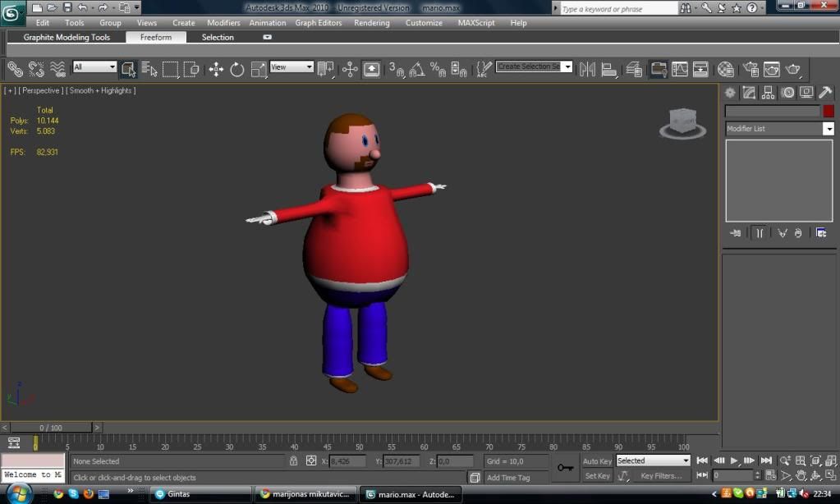Image resolution: width=840 pixels, height=504 pixels.
Task: Open the 3ds Max application menu button
Action: coord(11,11)
